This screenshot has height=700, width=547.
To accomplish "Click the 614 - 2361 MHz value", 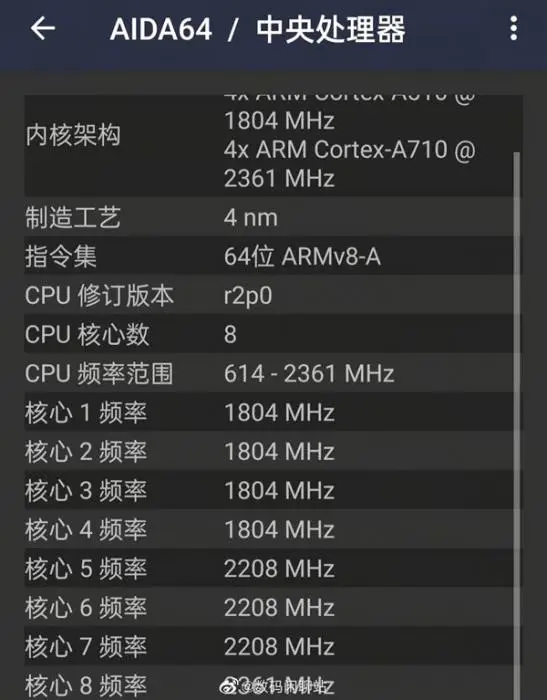I will click(x=309, y=373).
